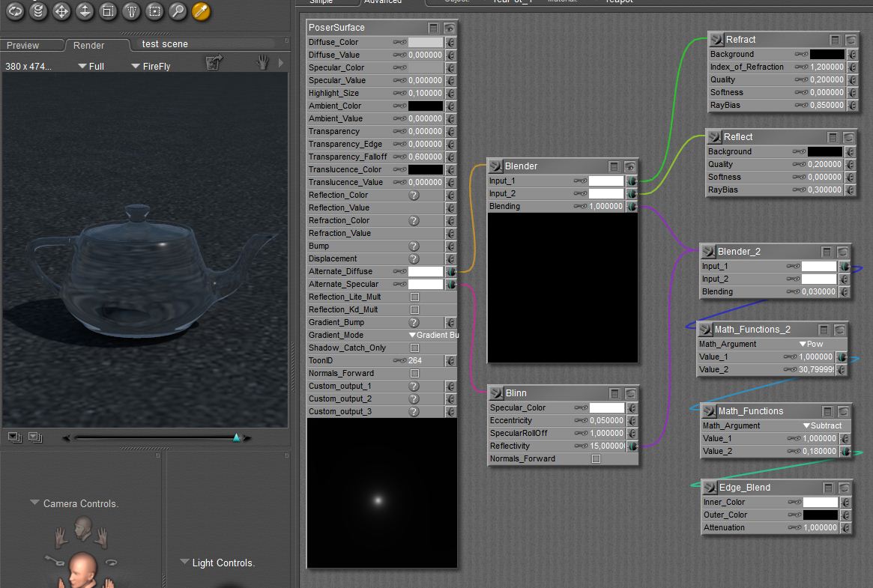
Task: Click the magnifier zoom tool
Action: point(178,10)
